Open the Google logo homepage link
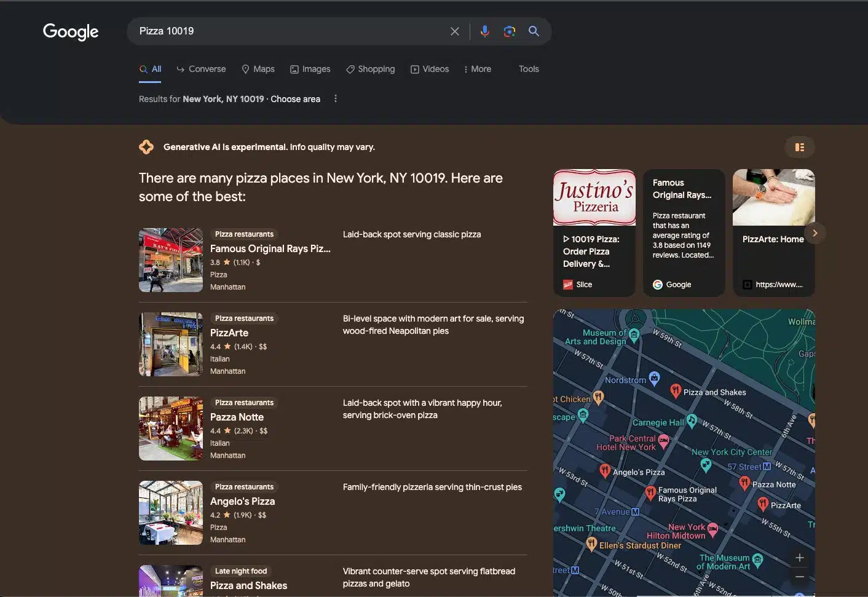This screenshot has width=868, height=597. [x=71, y=31]
